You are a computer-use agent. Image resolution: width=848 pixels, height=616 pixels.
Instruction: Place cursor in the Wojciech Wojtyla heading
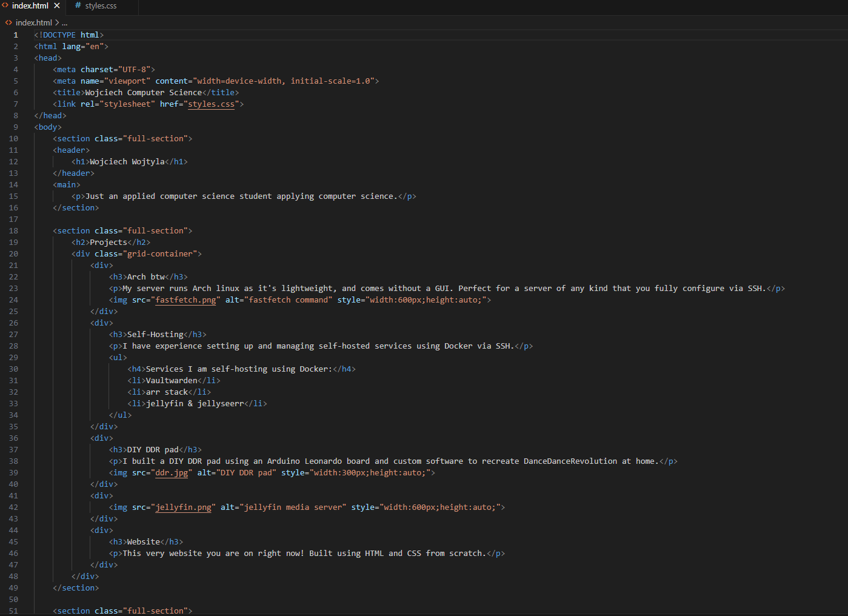127,161
